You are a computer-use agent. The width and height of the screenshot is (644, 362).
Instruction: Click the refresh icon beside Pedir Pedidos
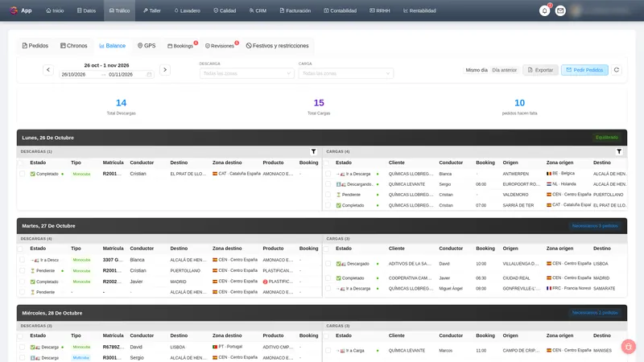click(x=617, y=70)
